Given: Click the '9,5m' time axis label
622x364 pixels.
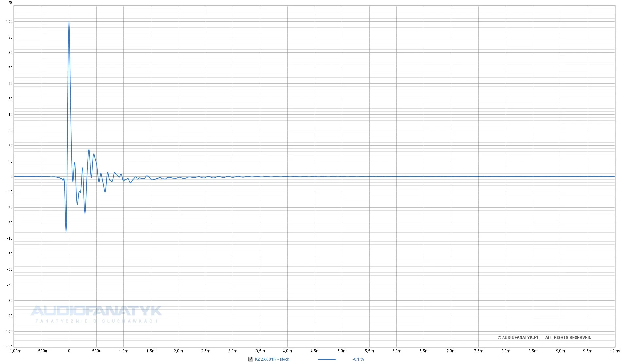Looking at the screenshot, I should [x=588, y=351].
